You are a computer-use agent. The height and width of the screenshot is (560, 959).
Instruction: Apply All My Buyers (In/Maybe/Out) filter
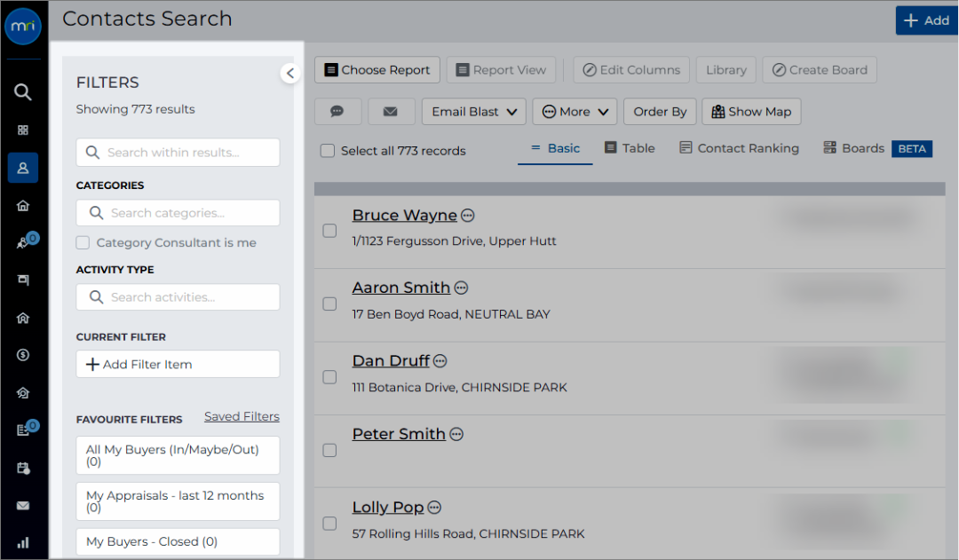tap(178, 455)
